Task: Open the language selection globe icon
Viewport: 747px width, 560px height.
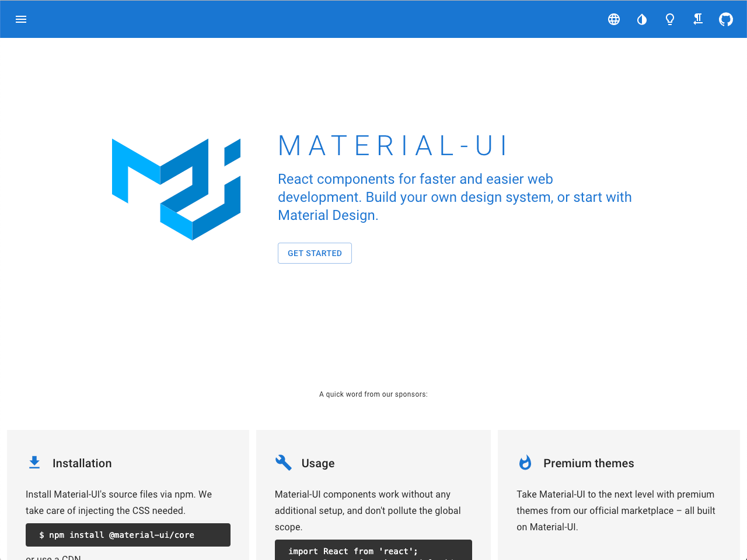Action: (613, 19)
